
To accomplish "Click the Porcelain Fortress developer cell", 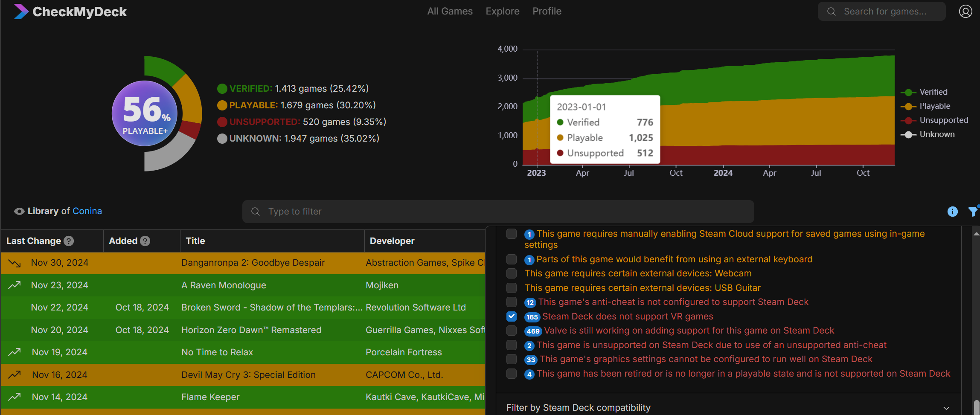I will pyautogui.click(x=404, y=352).
